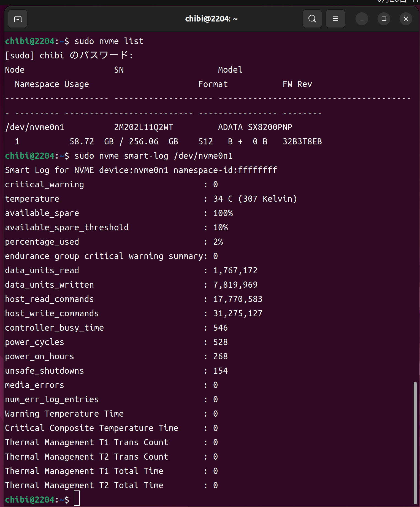
Task: Click /dev/nvme0n1 in the list output row
Action: click(x=35, y=127)
